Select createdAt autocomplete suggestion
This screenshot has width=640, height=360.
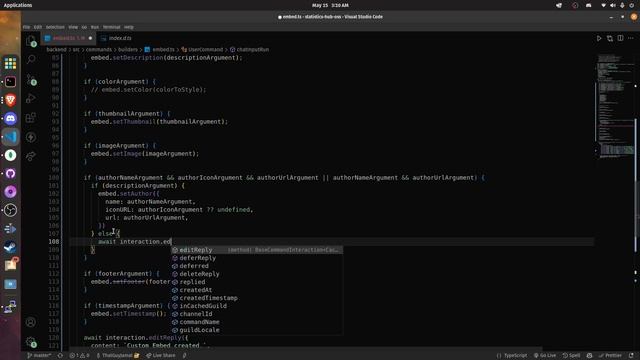coord(257,290)
